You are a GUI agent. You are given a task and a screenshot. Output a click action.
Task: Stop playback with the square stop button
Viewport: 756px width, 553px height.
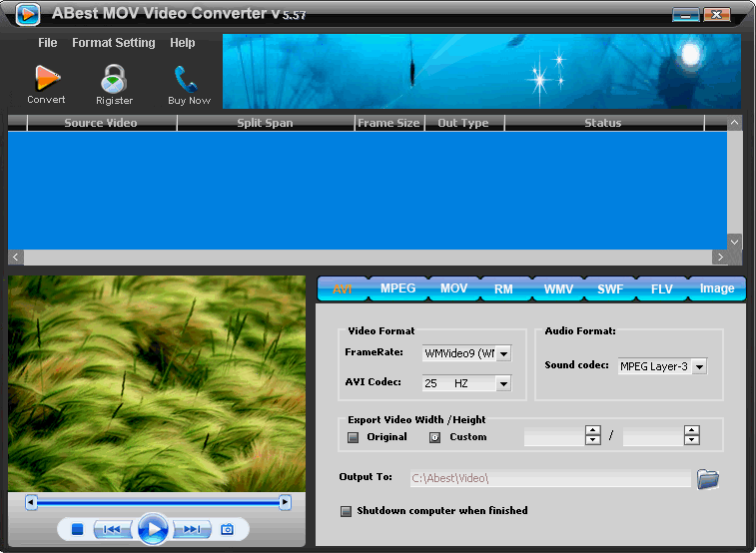point(77,529)
